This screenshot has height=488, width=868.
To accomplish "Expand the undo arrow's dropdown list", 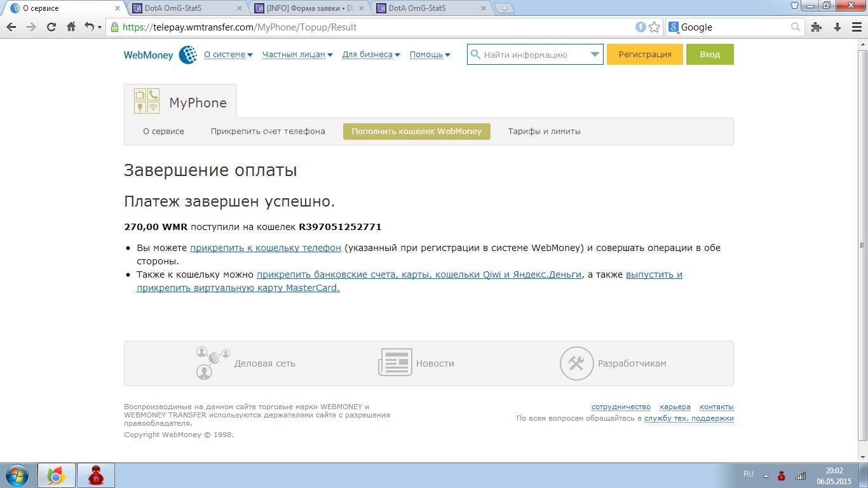I will pyautogui.click(x=99, y=28).
